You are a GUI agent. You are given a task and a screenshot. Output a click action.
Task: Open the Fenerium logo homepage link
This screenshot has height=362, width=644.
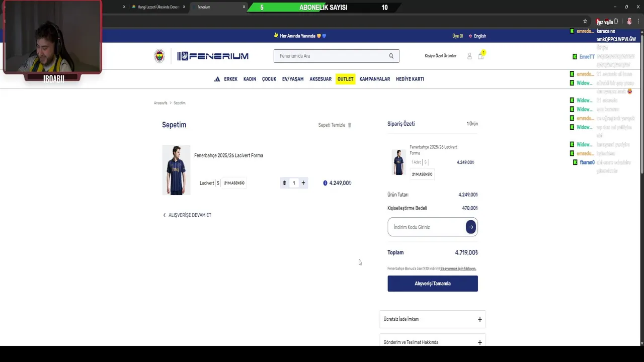coord(213,56)
